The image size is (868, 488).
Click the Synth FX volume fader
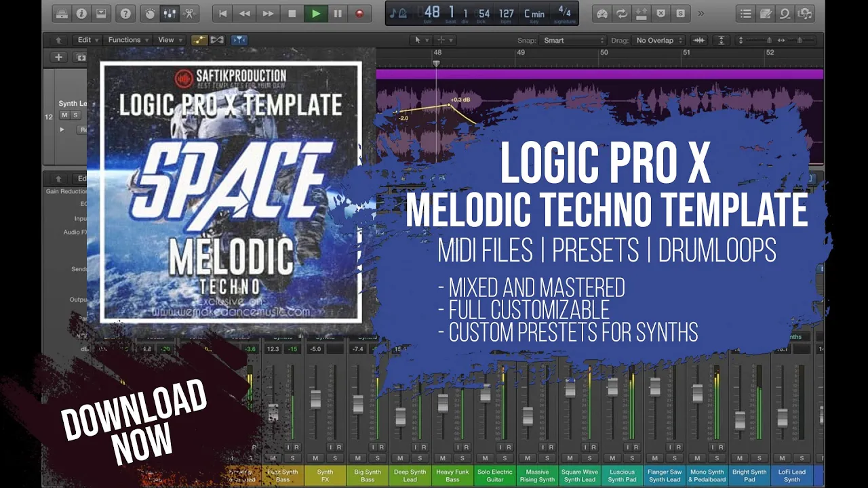315,399
